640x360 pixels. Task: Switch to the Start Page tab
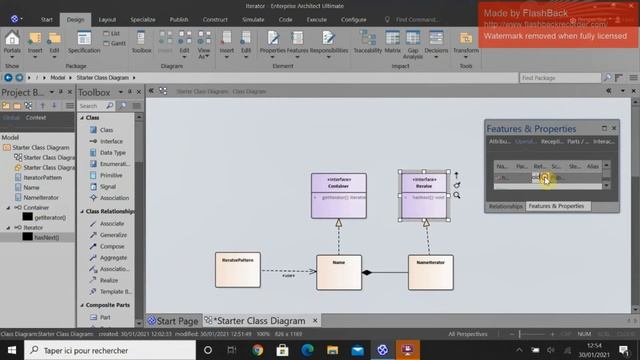tap(173, 321)
